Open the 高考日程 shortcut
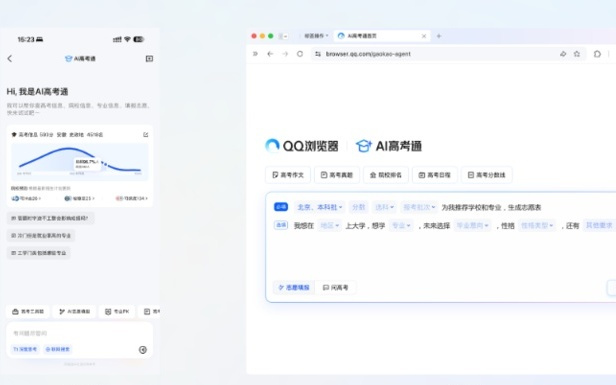The height and width of the screenshot is (385, 616). click(434, 175)
